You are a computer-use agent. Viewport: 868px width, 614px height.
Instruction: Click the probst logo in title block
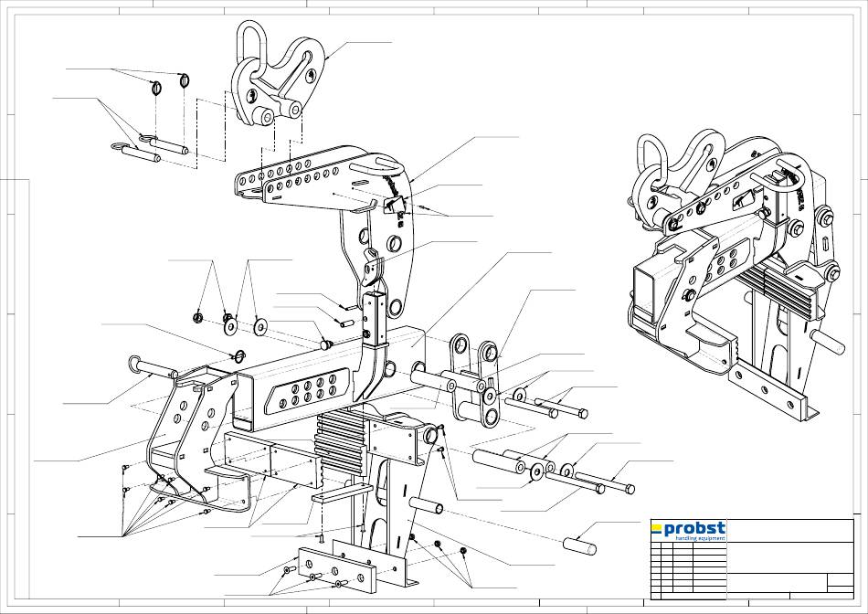689,530
